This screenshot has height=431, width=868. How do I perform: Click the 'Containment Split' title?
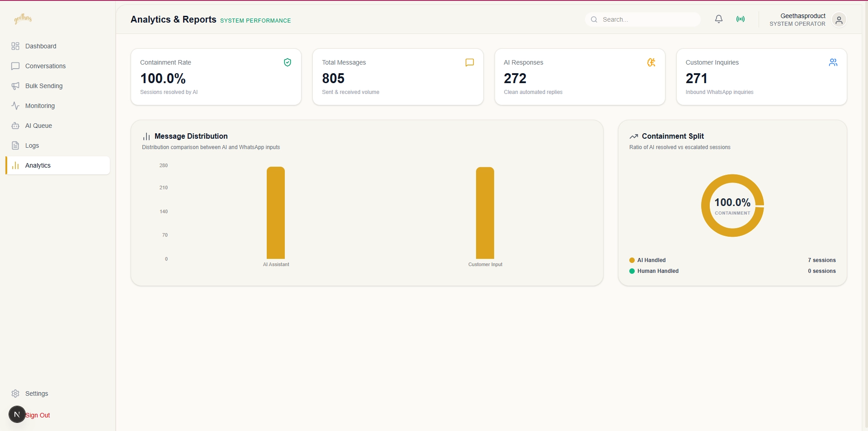(x=673, y=136)
